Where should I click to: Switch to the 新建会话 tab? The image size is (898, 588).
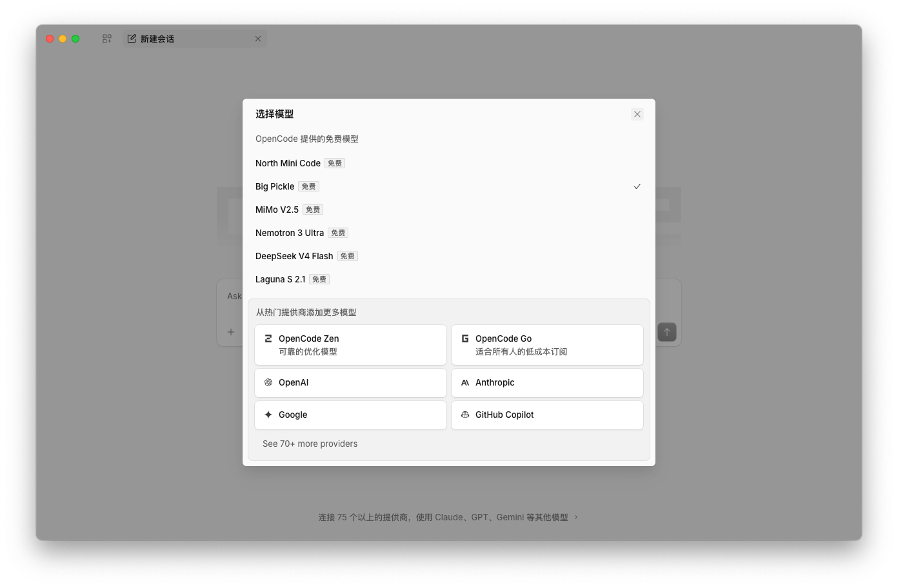pos(195,39)
